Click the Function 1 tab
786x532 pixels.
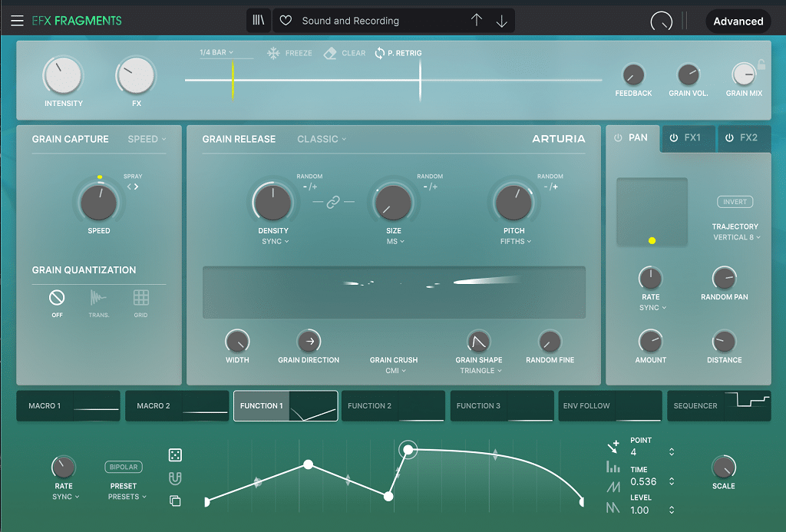point(286,405)
